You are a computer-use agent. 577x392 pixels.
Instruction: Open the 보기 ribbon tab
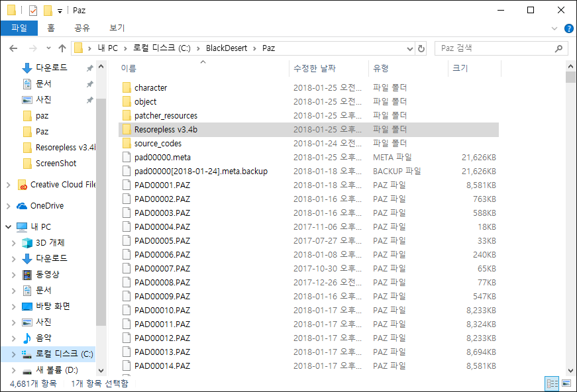(x=117, y=28)
